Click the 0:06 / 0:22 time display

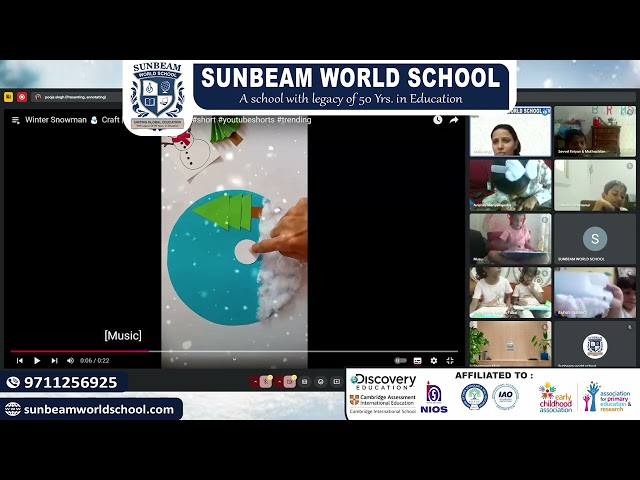pyautogui.click(x=95, y=360)
